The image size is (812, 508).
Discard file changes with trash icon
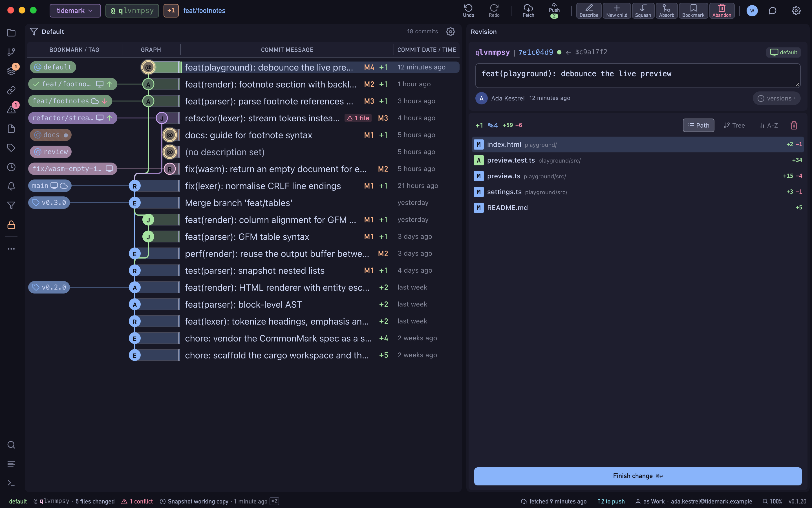[x=794, y=125]
